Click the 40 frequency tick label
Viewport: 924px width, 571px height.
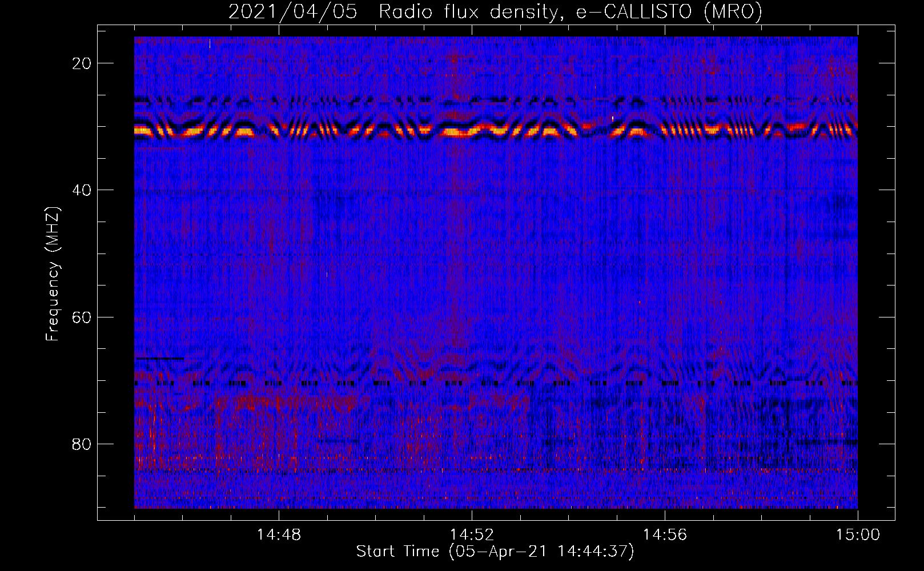click(x=82, y=190)
